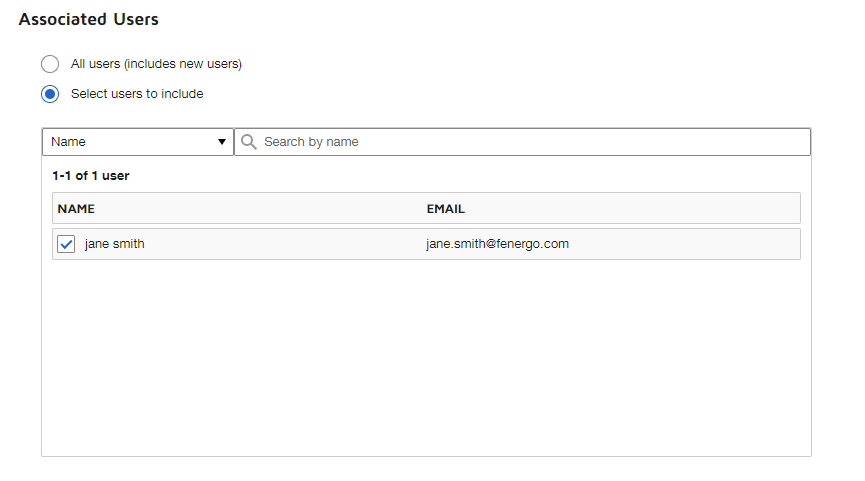
Task: Click the empty area below the user row
Action: point(426,360)
